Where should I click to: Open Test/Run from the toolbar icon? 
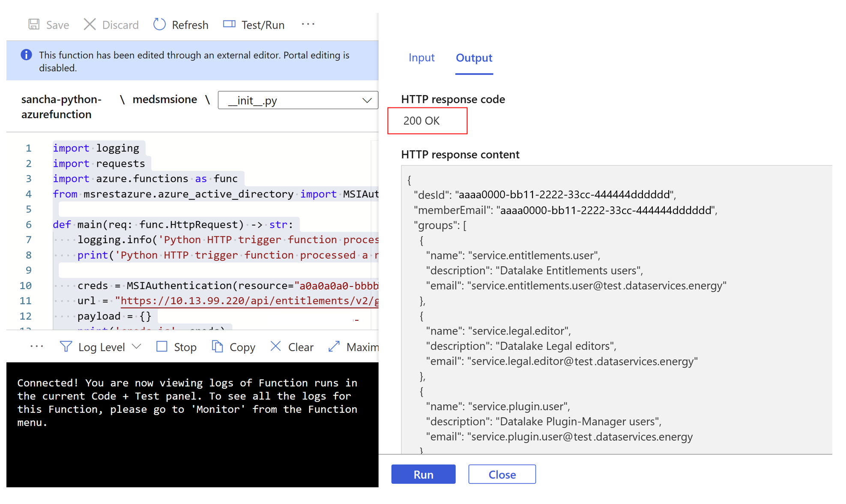click(230, 24)
